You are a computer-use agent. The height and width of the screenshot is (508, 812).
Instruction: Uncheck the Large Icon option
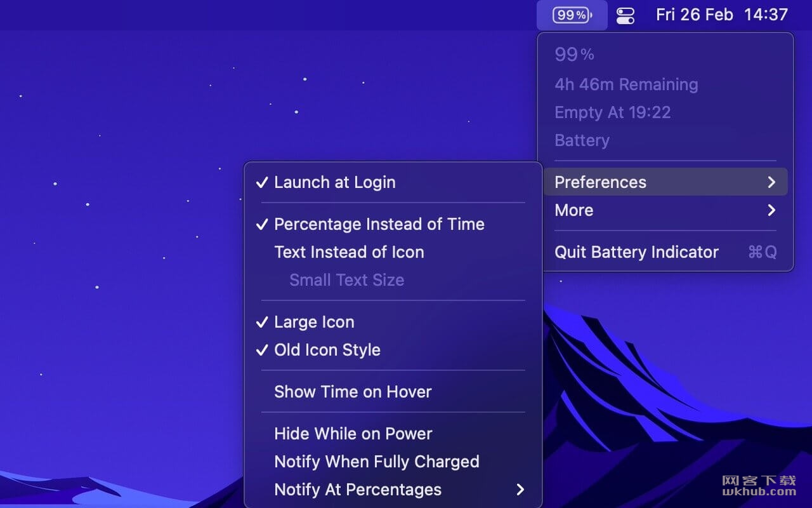[x=393, y=322]
